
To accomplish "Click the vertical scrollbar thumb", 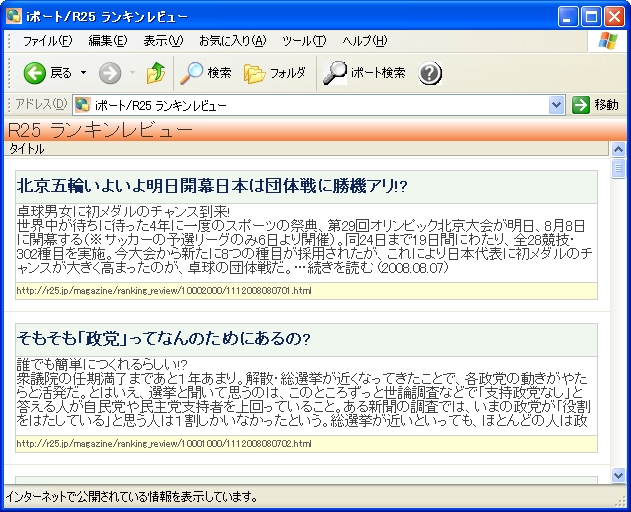I will click(618, 168).
